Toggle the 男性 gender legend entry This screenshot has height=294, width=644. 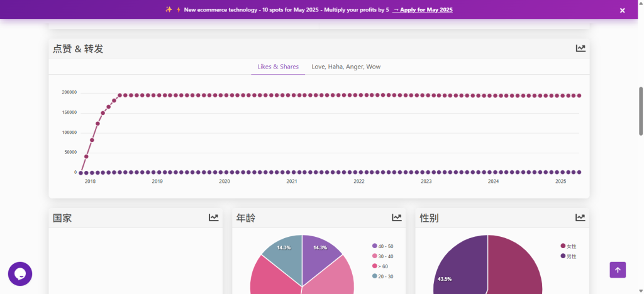[x=569, y=256]
